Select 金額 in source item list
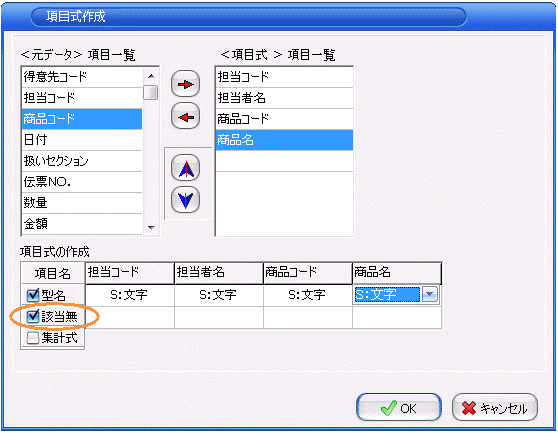 click(82, 224)
